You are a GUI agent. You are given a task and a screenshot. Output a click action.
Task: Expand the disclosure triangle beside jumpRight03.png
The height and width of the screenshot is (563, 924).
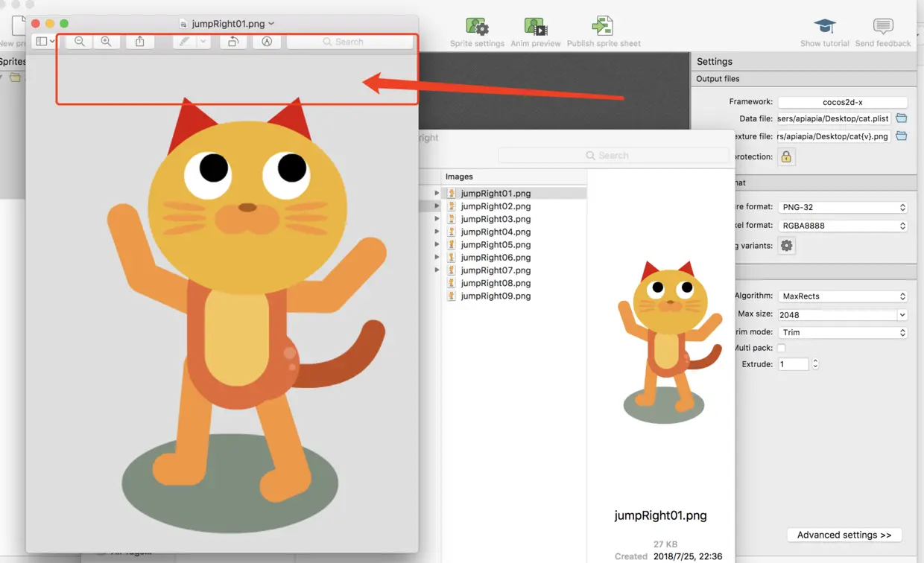(437, 219)
